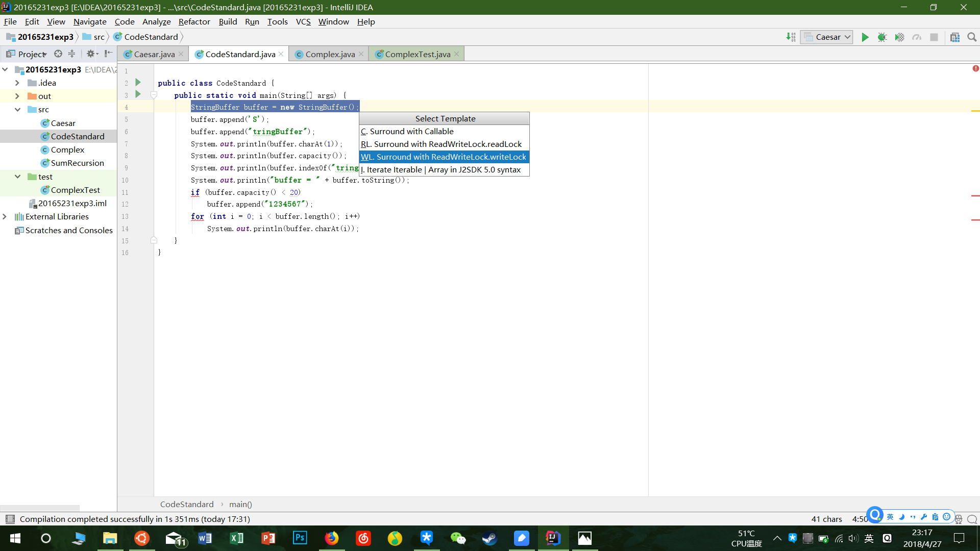Screen dimensions: 980x551
Task: Click the Build Project icon
Action: 791,37
